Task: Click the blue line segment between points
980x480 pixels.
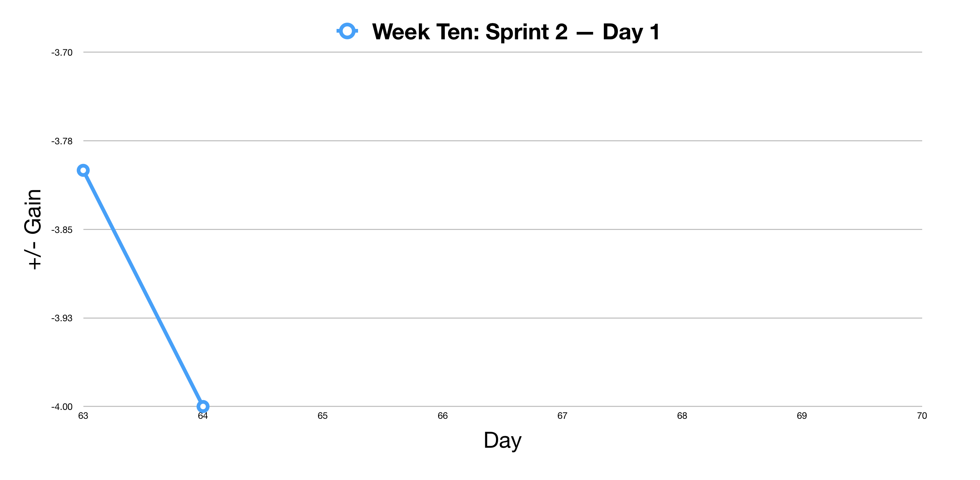Action: point(143,288)
